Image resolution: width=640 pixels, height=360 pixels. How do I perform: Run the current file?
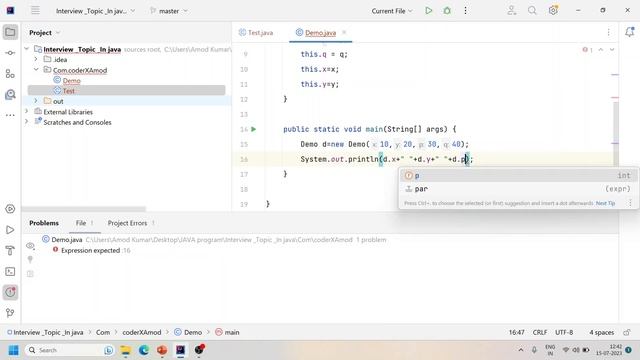(x=428, y=11)
